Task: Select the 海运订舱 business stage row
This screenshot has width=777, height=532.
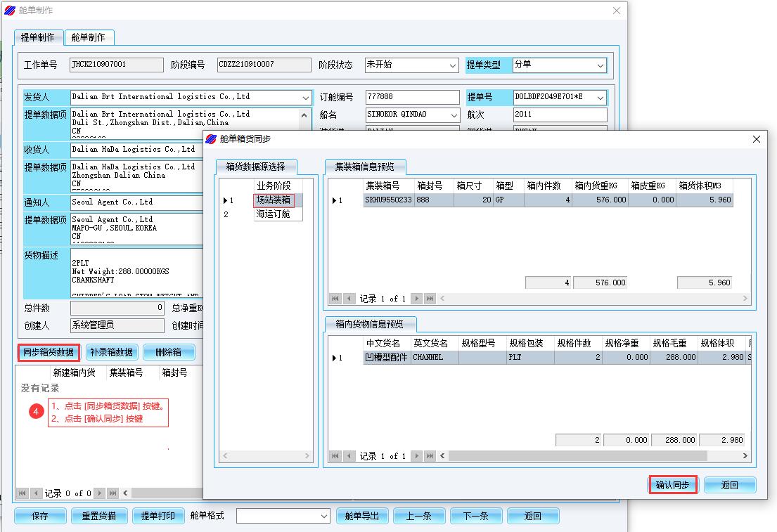Action: click(x=272, y=214)
